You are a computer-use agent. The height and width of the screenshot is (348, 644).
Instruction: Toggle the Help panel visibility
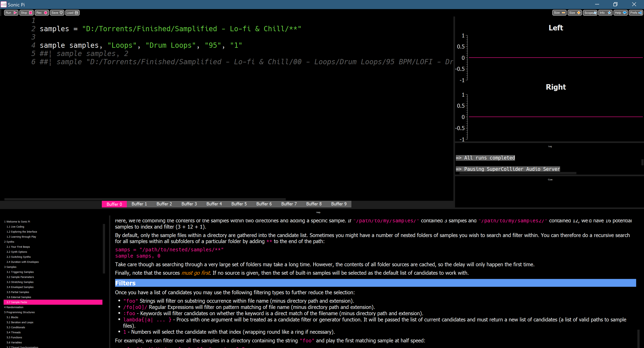coord(620,13)
